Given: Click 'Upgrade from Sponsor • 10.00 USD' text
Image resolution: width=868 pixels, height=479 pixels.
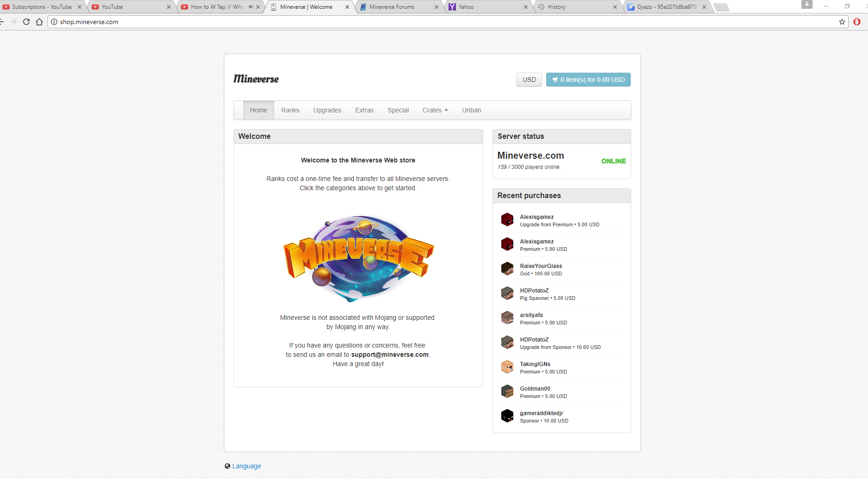Looking at the screenshot, I should point(560,347).
